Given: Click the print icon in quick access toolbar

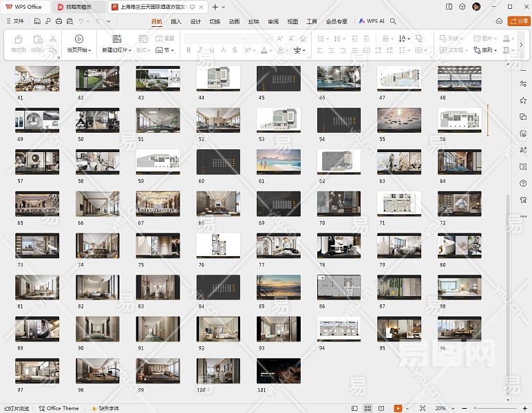Looking at the screenshot, I should tap(59, 21).
